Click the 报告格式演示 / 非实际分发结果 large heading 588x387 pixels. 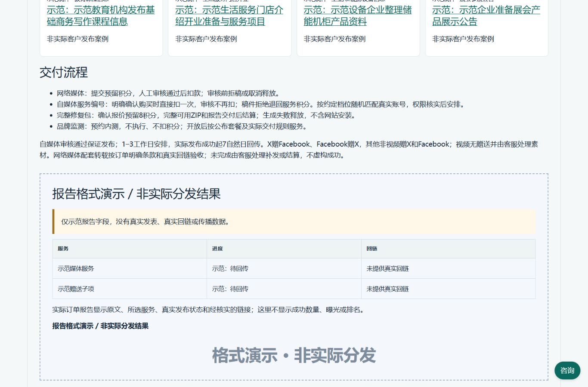pyautogui.click(x=136, y=194)
